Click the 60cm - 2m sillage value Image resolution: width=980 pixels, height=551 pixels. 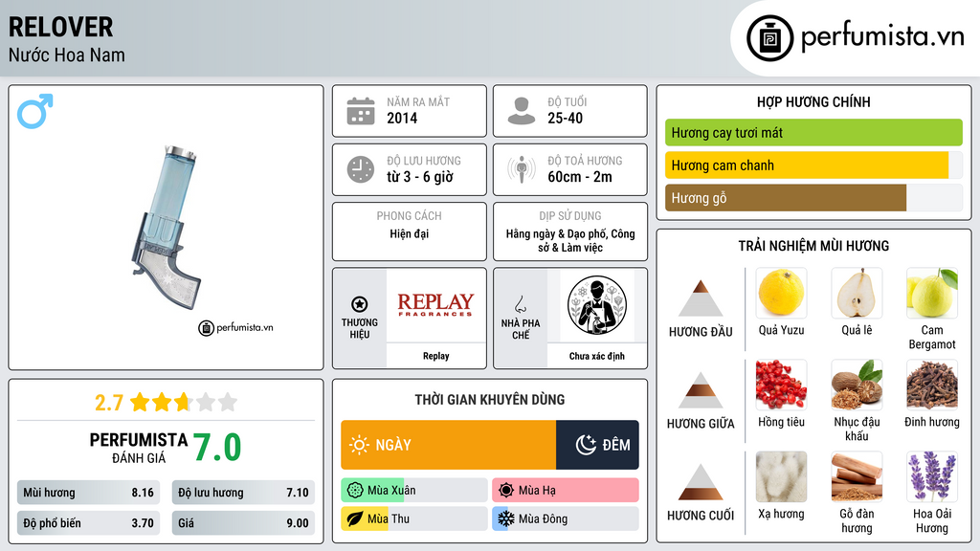point(580,177)
